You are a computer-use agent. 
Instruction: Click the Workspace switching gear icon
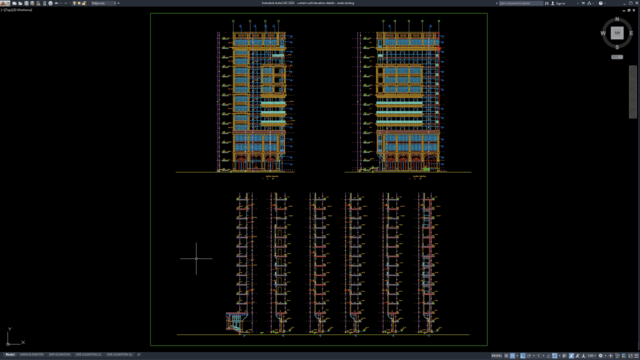[x=600, y=356]
